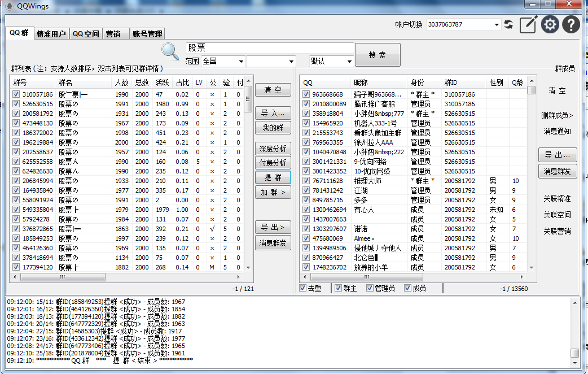Image resolution: width=588 pixels, height=374 pixels.
Task: Open the edit note icon
Action: (x=528, y=25)
